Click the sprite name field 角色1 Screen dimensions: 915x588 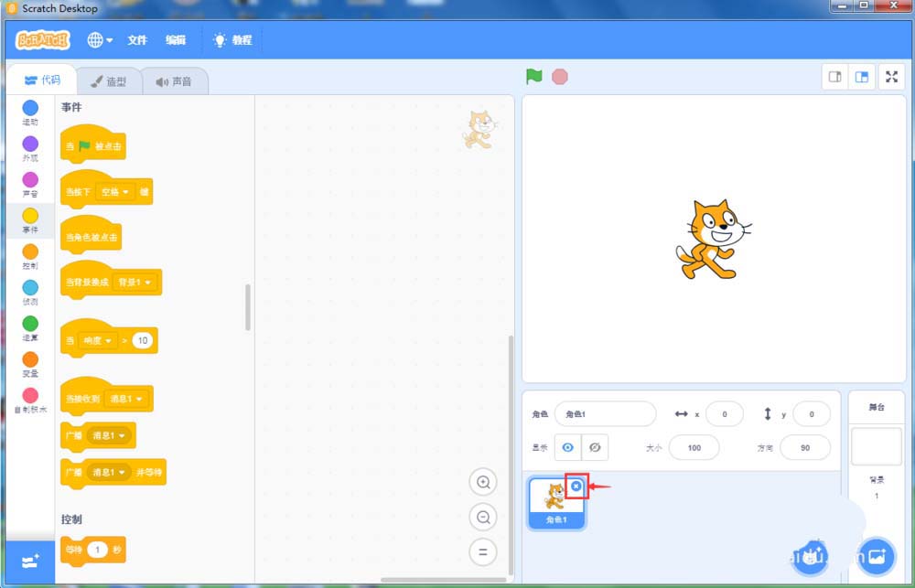[605, 414]
